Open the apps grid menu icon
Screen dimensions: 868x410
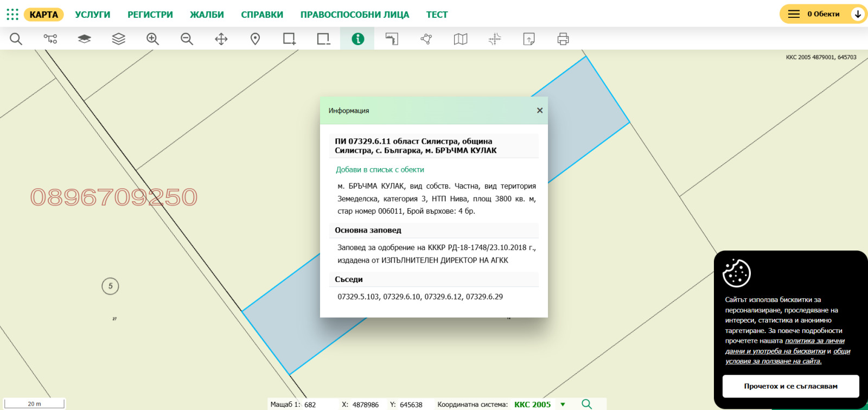(x=12, y=14)
